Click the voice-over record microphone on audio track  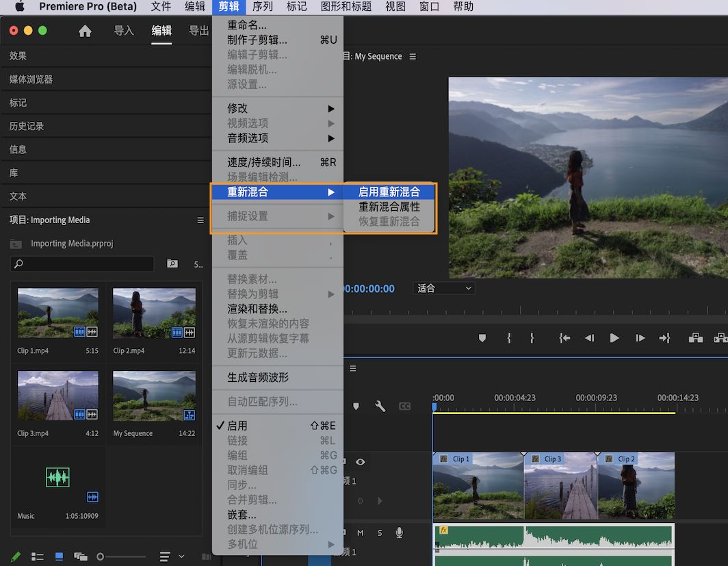pos(400,532)
